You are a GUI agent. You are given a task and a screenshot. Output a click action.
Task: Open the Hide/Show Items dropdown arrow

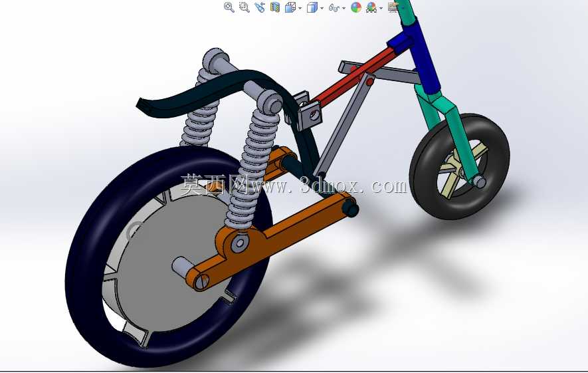pos(344,8)
